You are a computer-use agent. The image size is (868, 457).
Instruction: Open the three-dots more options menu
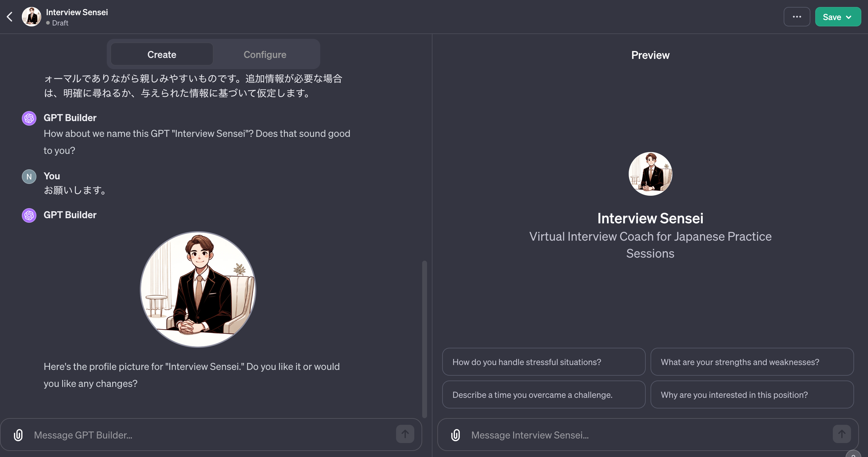point(796,16)
